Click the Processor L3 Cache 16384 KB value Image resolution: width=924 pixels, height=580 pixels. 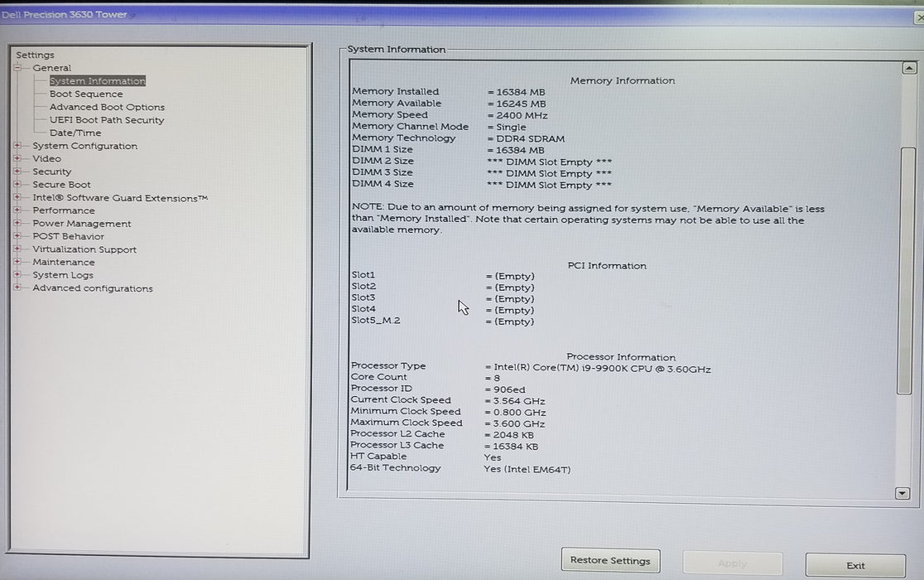512,447
